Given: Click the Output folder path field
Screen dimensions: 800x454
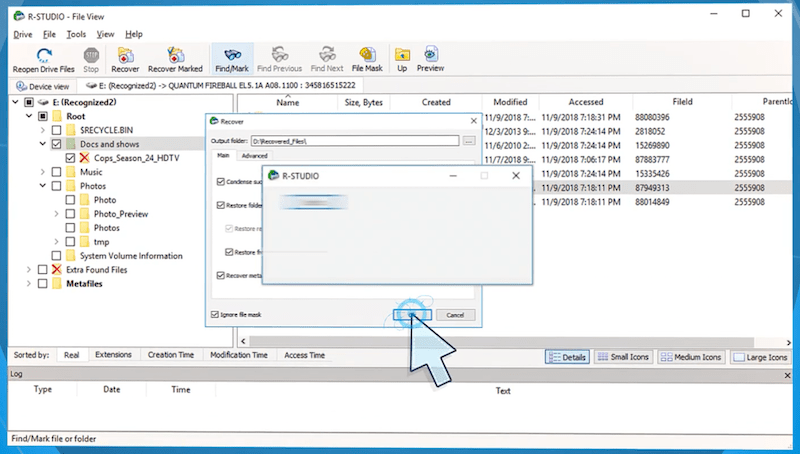Looking at the screenshot, I should pyautogui.click(x=355, y=141).
